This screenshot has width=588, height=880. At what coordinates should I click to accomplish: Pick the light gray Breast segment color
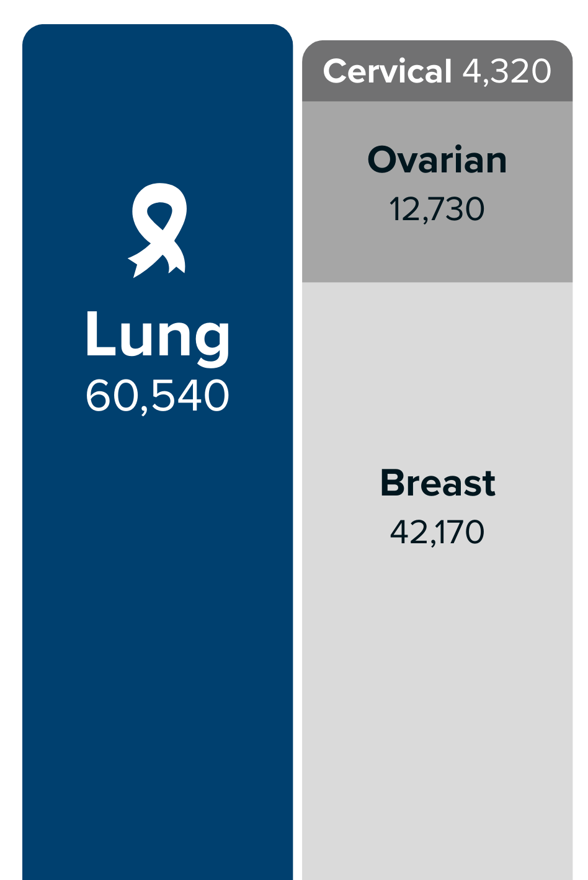click(x=437, y=682)
